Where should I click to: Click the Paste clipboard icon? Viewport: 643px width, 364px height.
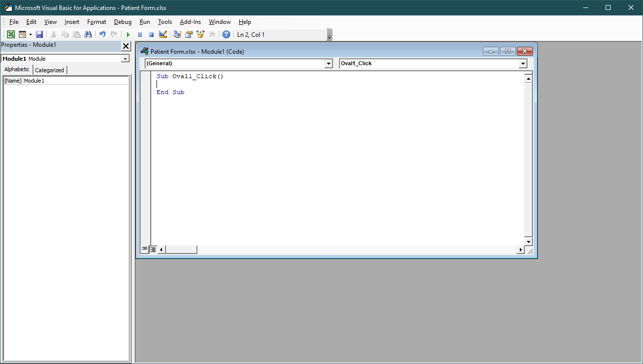pos(76,34)
